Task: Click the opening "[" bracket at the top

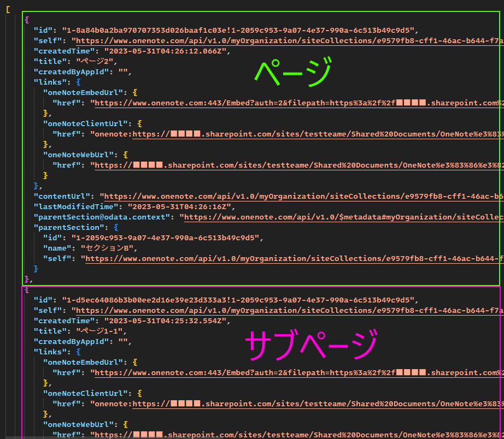Action: coord(8,10)
